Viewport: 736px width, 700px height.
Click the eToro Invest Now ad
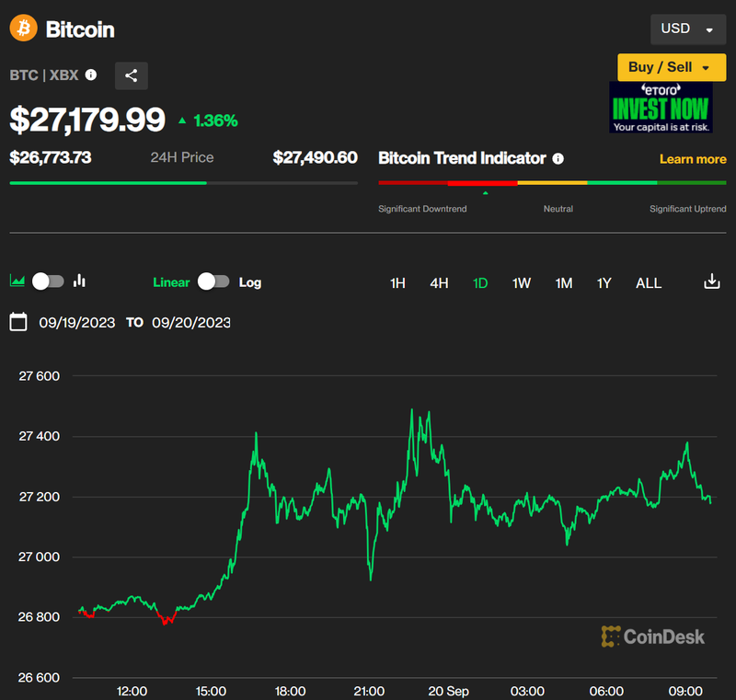661,108
